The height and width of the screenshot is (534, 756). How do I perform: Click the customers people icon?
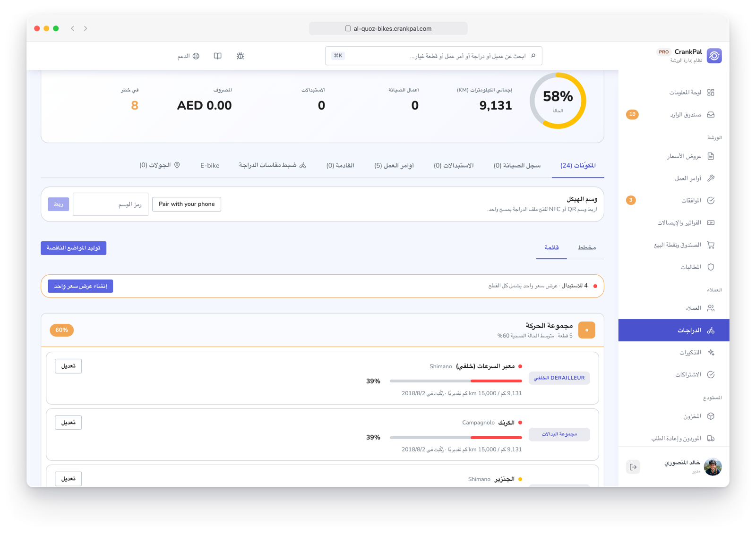coord(711,308)
